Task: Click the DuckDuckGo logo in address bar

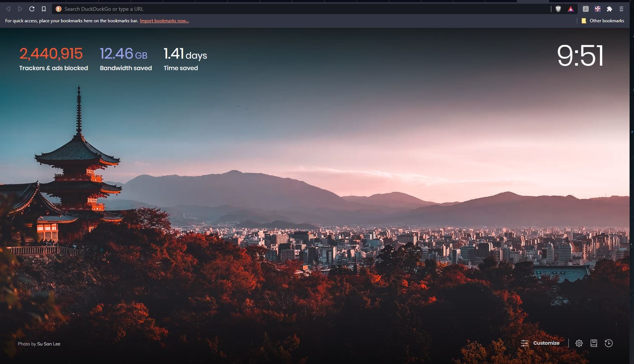Action: (59, 9)
